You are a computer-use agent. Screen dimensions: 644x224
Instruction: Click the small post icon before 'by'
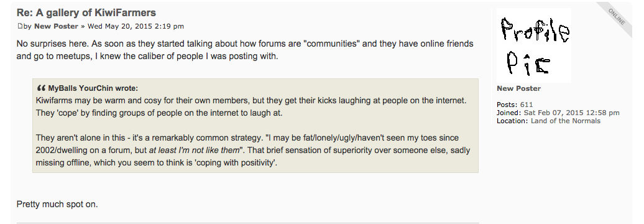(x=20, y=26)
